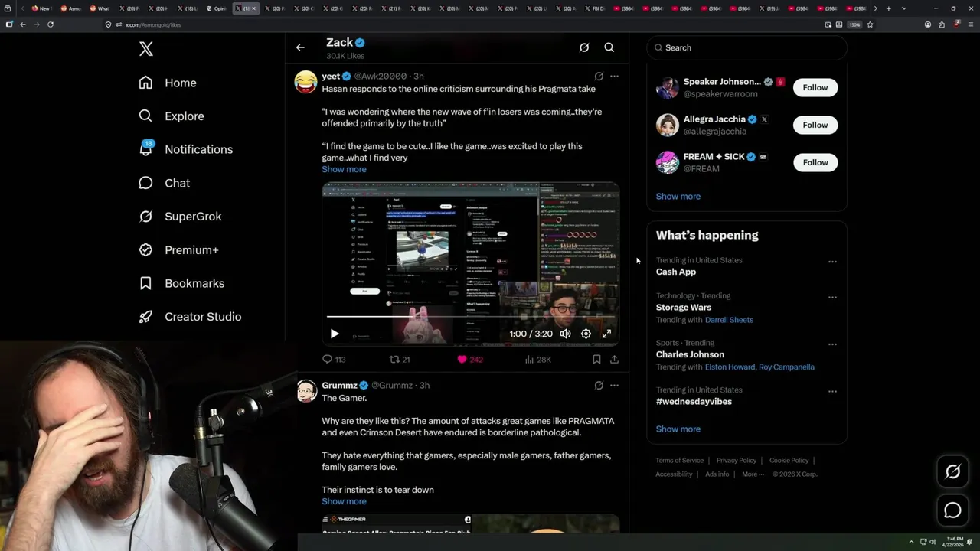
Task: Open Chat in the X sidebar
Action: click(x=165, y=183)
